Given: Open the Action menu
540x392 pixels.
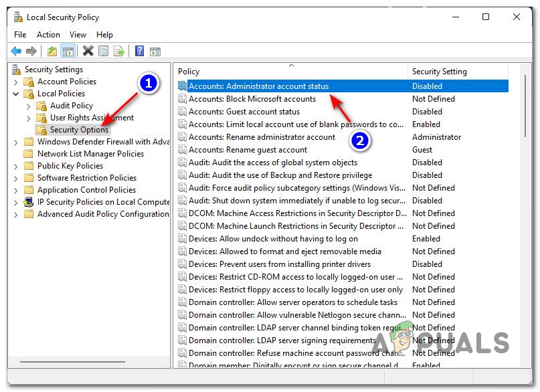Looking at the screenshot, I should pos(48,34).
